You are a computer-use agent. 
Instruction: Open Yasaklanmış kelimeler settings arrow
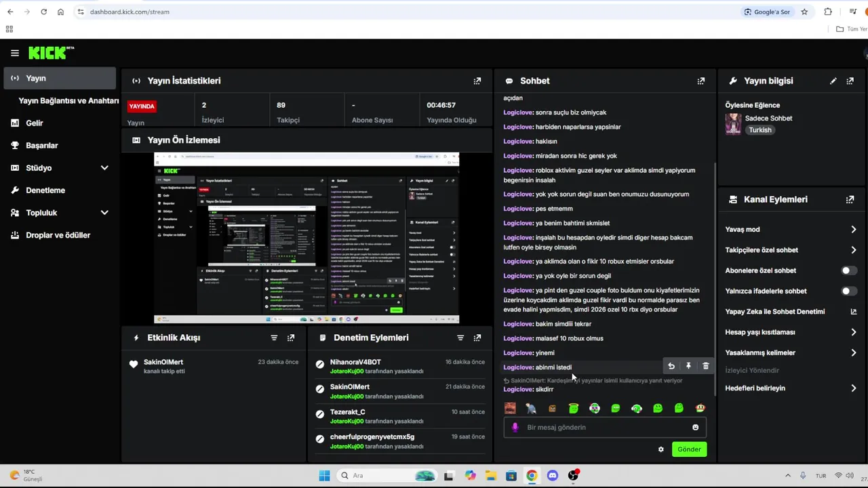854,352
